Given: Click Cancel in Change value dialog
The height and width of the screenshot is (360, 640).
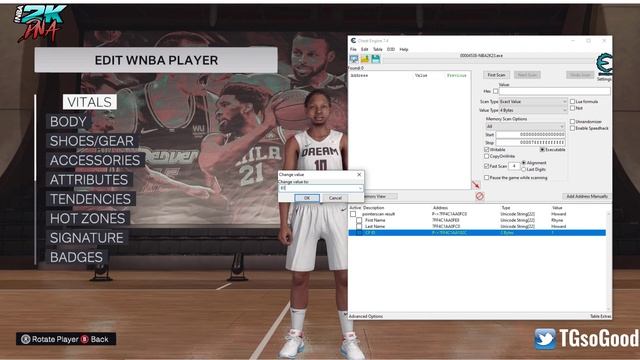Looking at the screenshot, I should point(336,198).
